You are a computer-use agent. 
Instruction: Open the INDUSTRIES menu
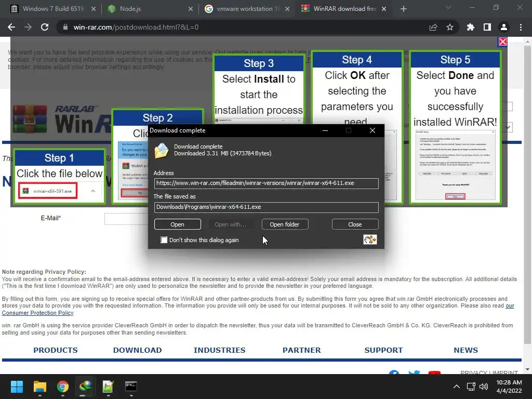[220, 350]
